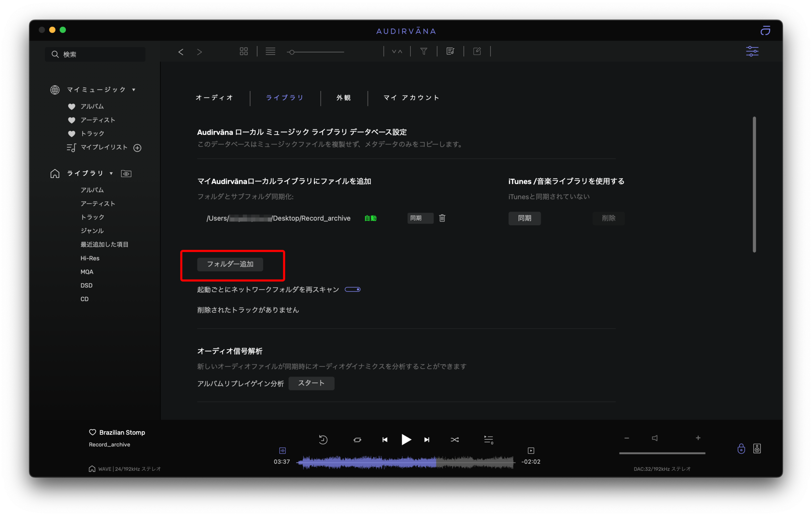Add playlist with plus icon beside マイプレイリスト
The width and height of the screenshot is (812, 516).
(137, 148)
